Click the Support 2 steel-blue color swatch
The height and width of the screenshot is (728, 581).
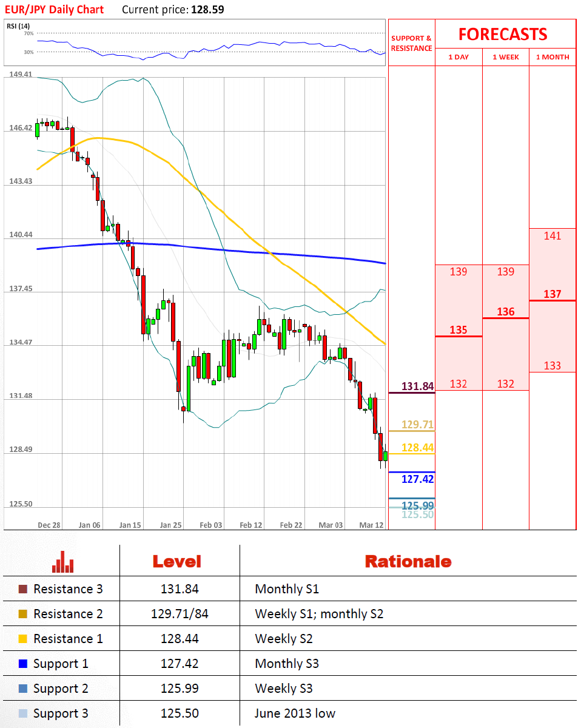click(23, 689)
